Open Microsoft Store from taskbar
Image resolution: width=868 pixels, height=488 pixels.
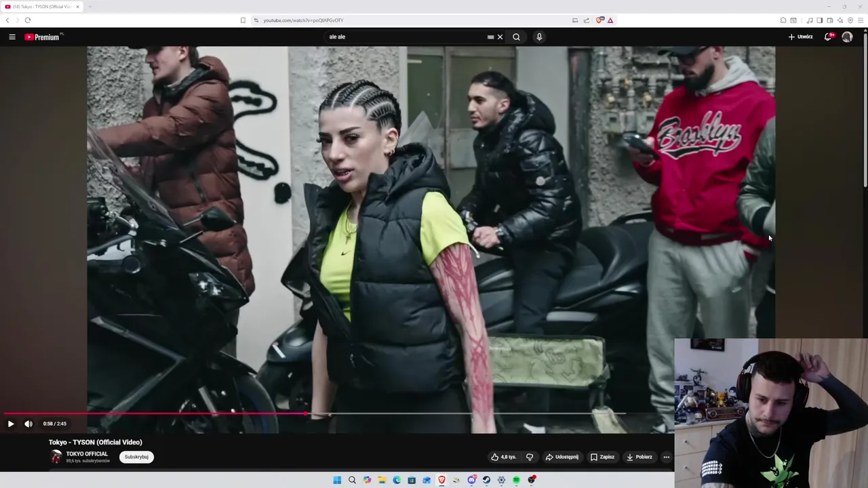coord(412,480)
